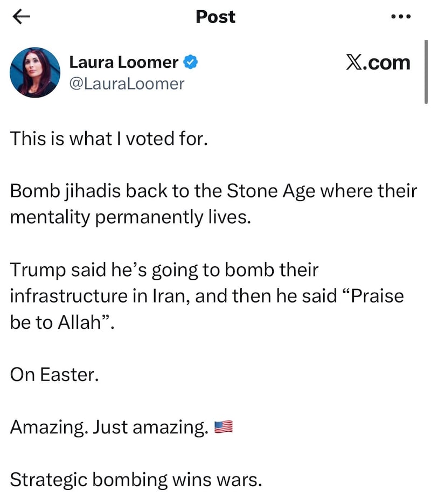Viewport: 431px width, 504px height.
Task: Select the 'Amazing. Just amazing.' text
Action: click(105, 426)
